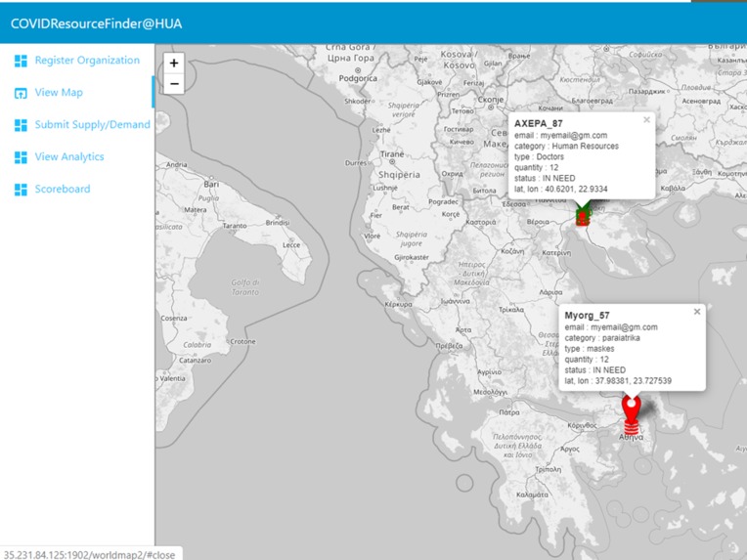Click 'category : Human Resources' text
747x560 pixels.
click(566, 147)
